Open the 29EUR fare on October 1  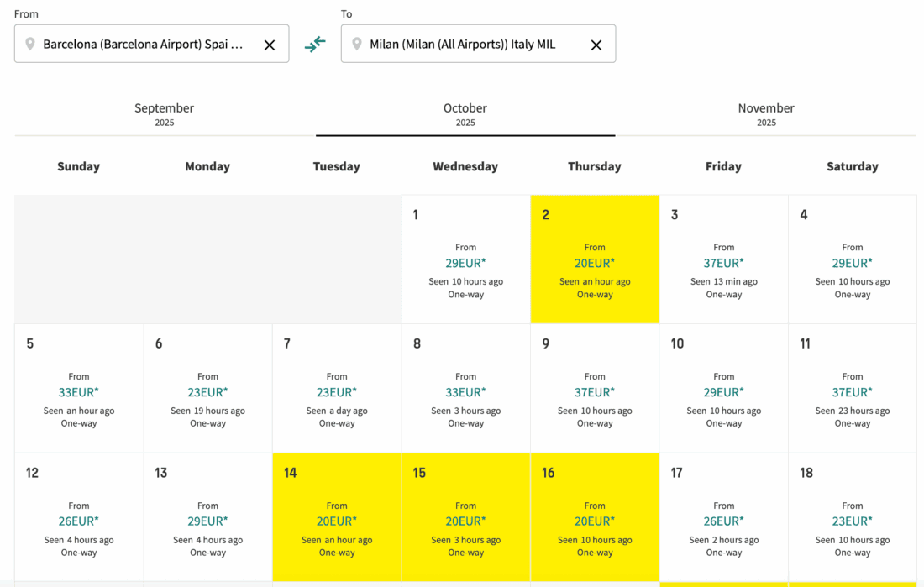tap(465, 263)
